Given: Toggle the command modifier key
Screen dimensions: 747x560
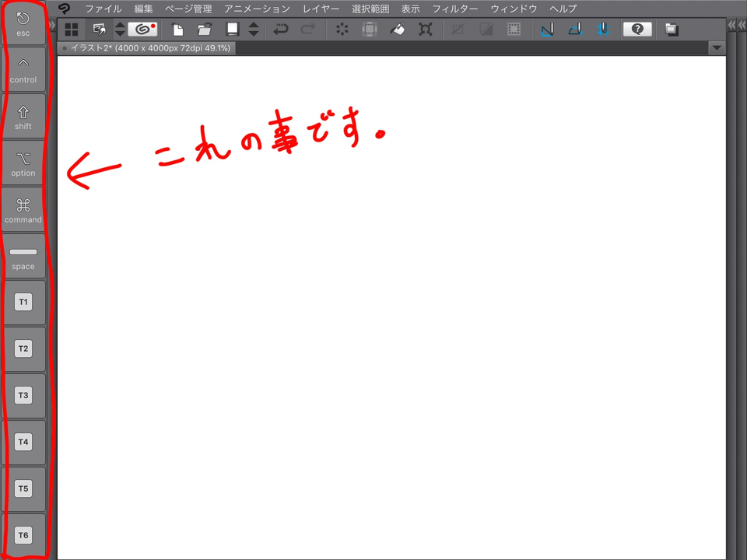Looking at the screenshot, I should click(x=23, y=210).
